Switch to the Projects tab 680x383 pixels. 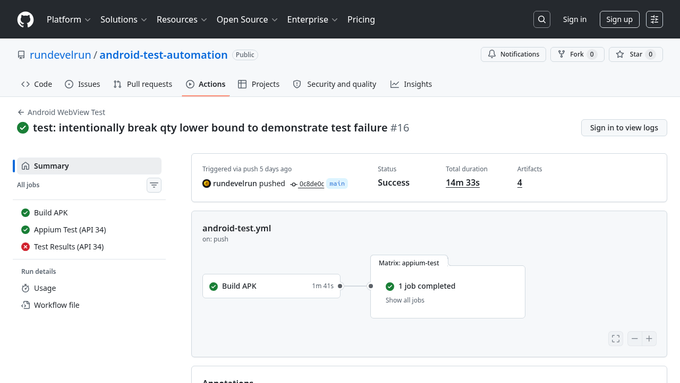coord(259,84)
